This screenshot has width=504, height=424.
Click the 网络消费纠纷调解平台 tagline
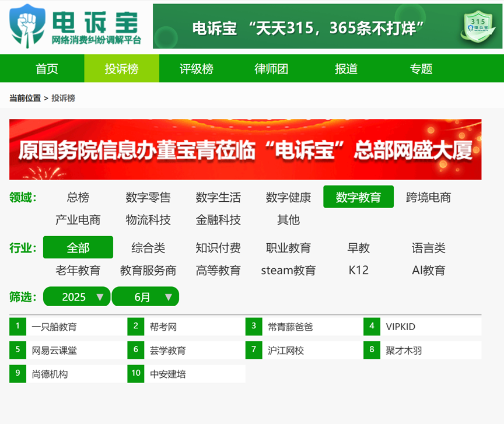(96, 40)
